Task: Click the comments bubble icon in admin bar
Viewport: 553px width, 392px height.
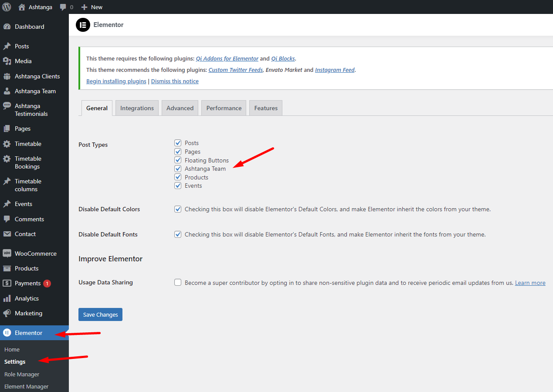Action: point(63,7)
